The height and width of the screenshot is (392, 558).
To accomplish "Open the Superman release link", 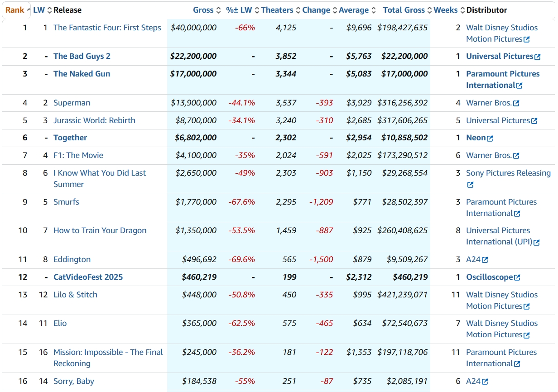I will tap(72, 103).
